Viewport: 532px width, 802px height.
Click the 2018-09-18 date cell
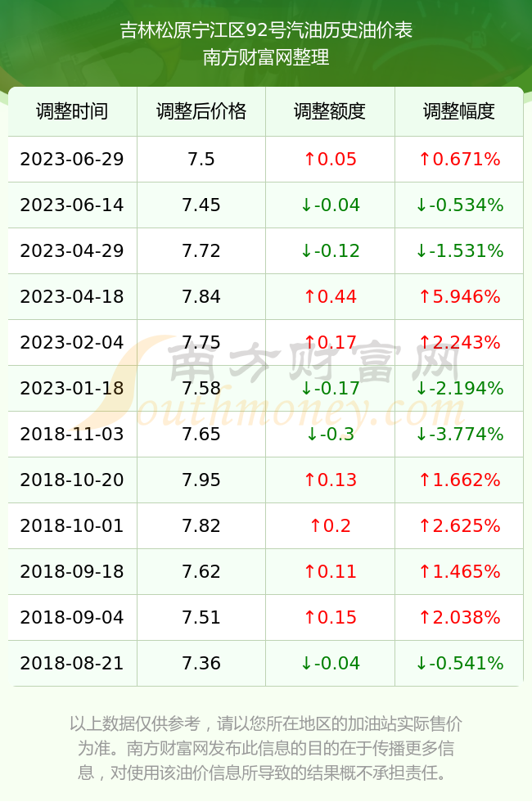coord(72,571)
